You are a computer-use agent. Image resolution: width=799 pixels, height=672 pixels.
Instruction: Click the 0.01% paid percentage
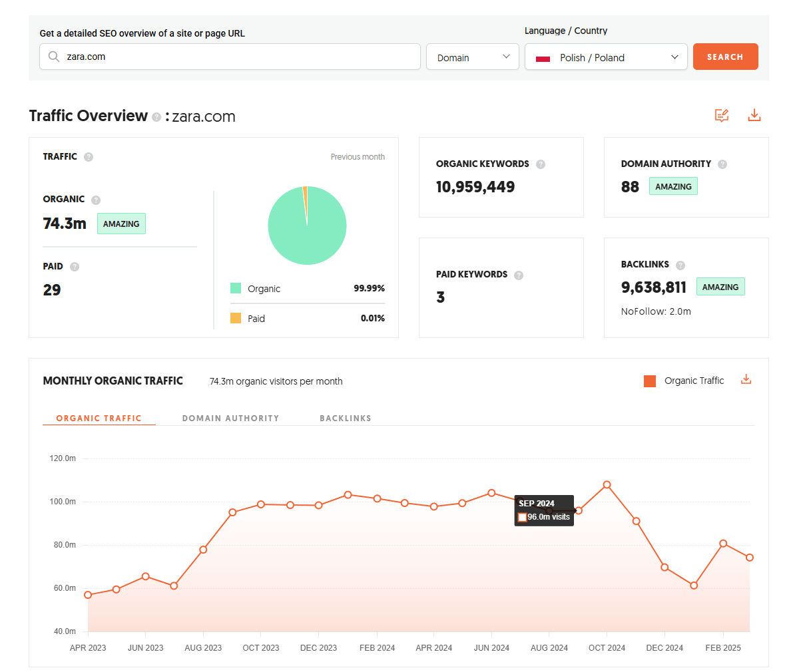click(x=373, y=318)
